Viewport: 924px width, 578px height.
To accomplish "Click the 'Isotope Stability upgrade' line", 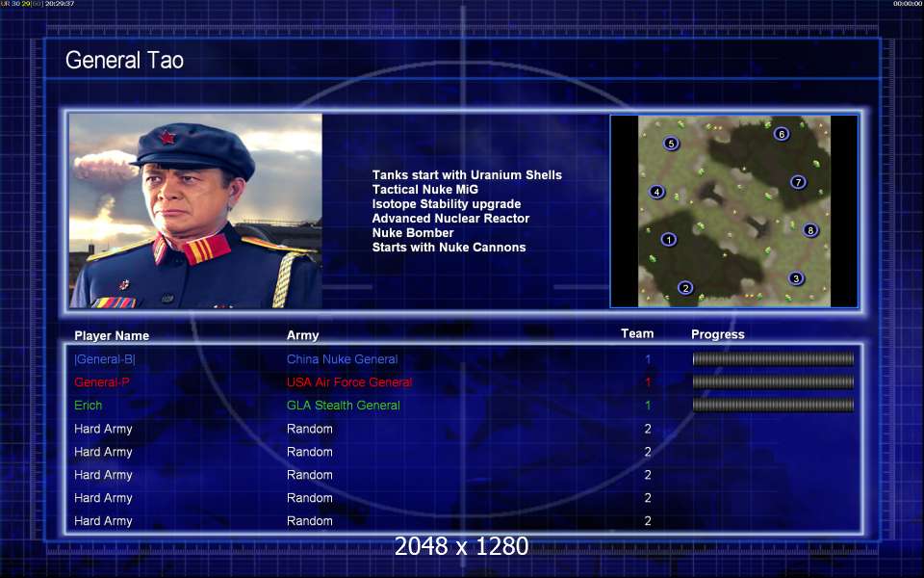I will [x=446, y=204].
